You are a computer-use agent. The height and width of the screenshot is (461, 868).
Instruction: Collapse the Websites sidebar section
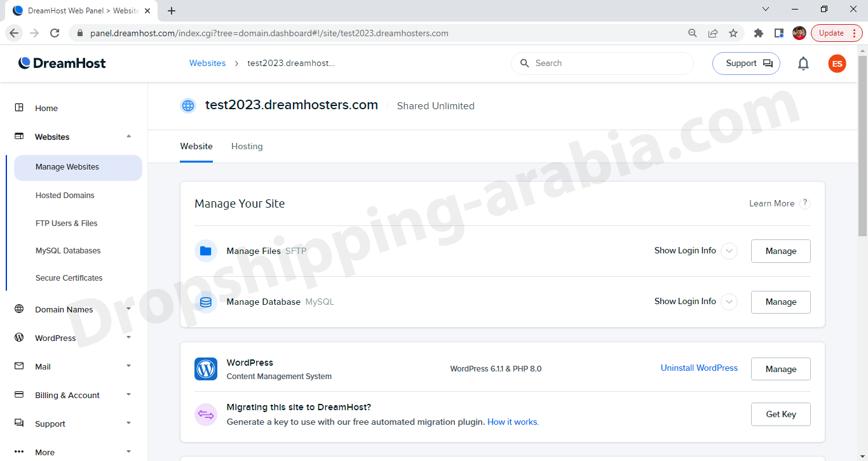[129, 136]
